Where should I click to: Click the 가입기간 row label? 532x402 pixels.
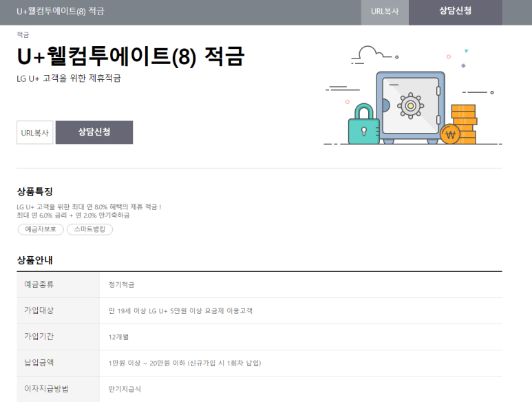(39, 337)
